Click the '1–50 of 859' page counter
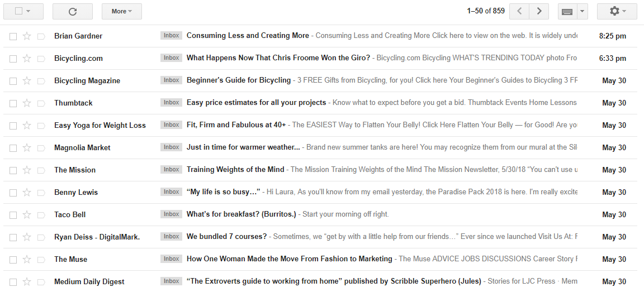644x292 pixels. pos(486,11)
